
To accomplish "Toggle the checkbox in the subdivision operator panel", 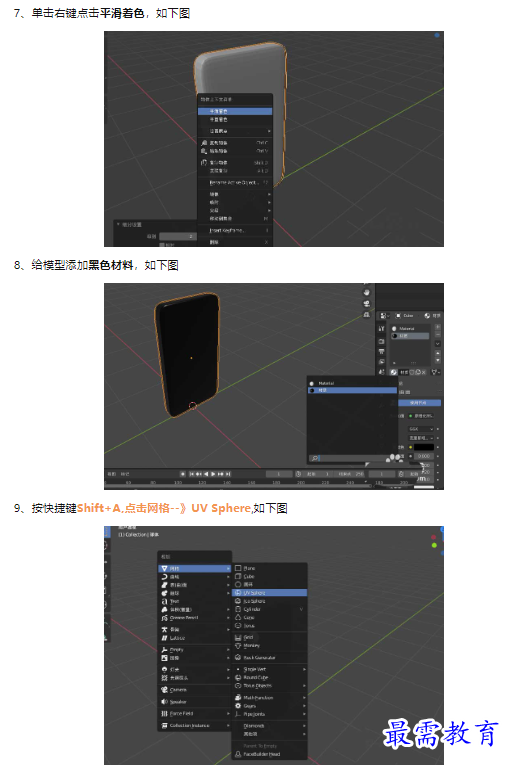I will pos(162,244).
